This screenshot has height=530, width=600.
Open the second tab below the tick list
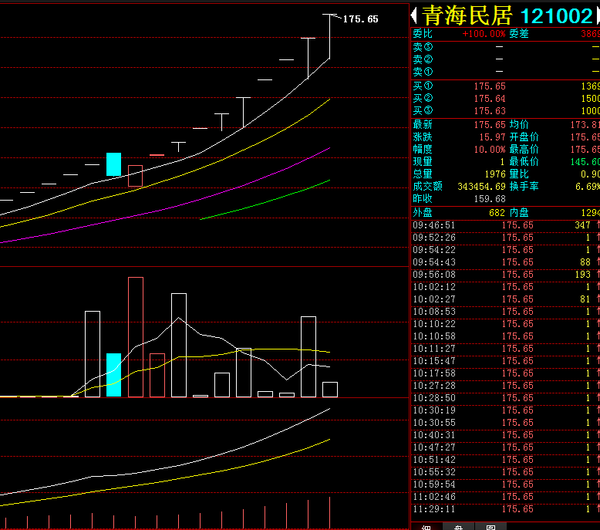(458, 525)
